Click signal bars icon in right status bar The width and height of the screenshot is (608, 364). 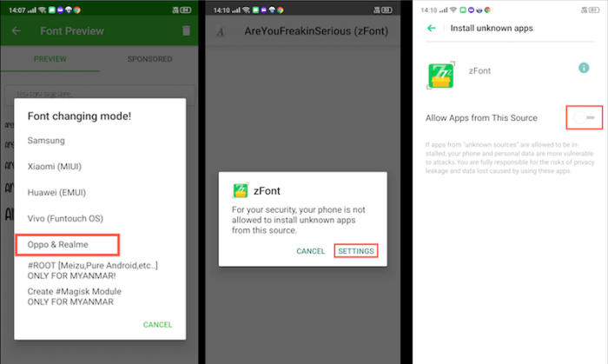coord(443,10)
